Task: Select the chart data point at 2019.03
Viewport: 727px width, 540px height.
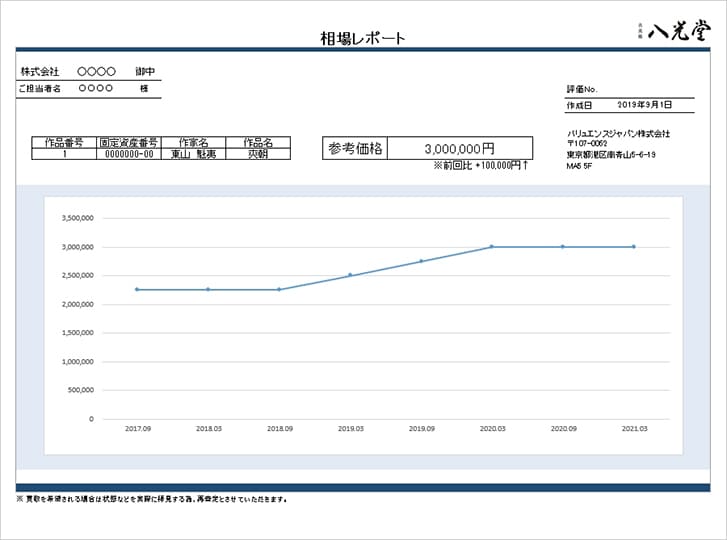Action: click(350, 275)
